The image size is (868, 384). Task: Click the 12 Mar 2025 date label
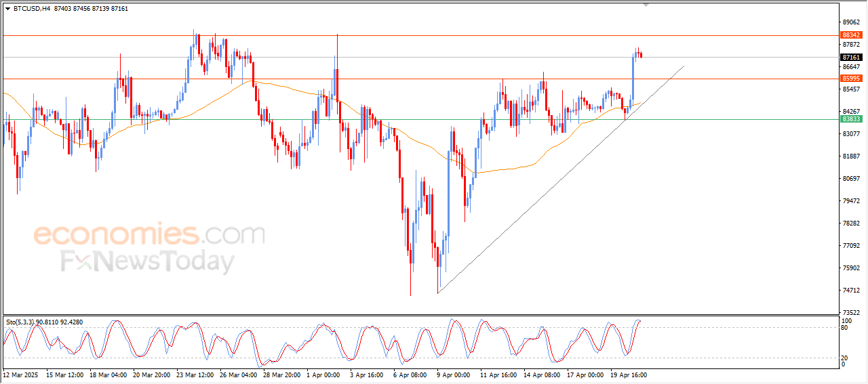(x=20, y=375)
